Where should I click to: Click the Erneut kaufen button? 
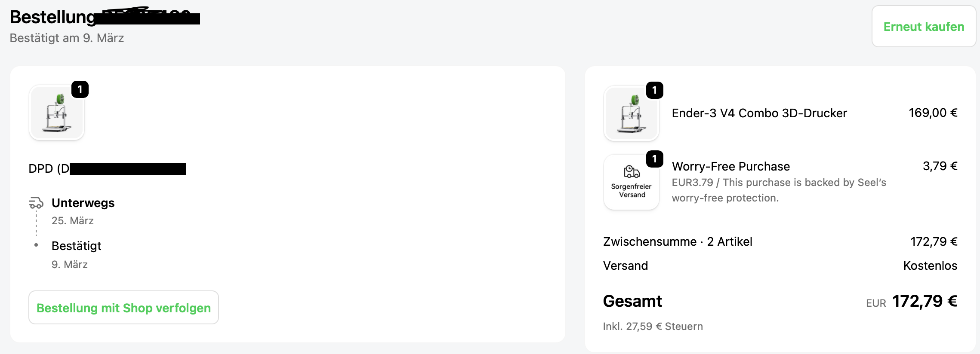point(923,27)
